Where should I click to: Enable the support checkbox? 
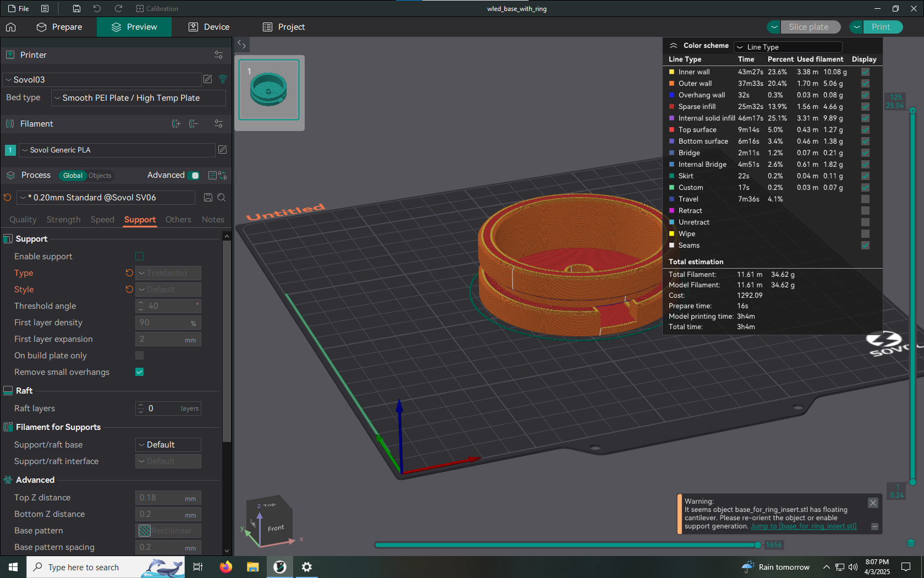pyautogui.click(x=140, y=257)
